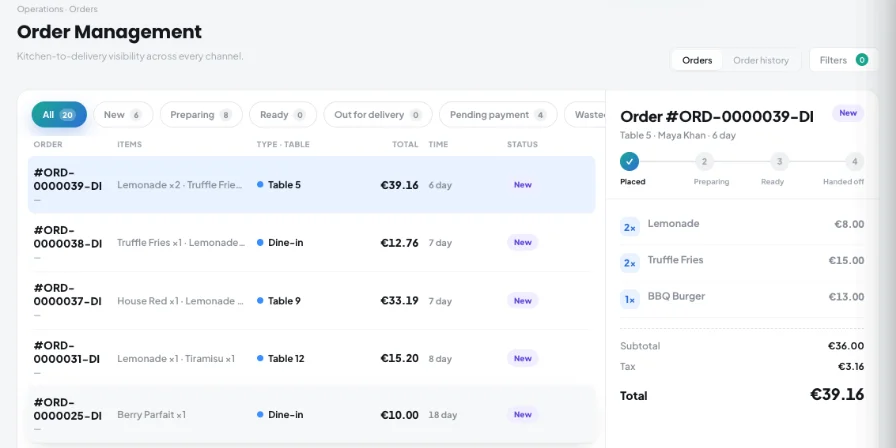Screen dimensions: 896x448
Task: Click Dine-in cell of order 0000038
Action: (x=280, y=242)
